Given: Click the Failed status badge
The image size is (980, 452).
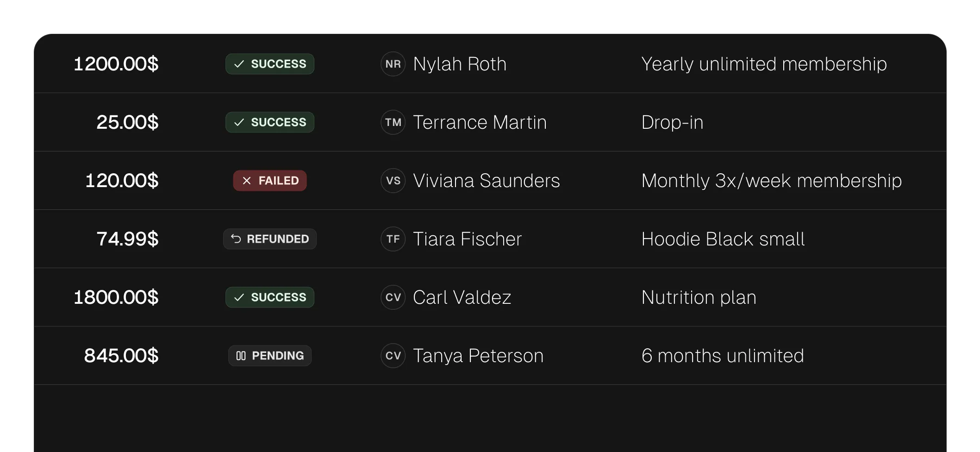Looking at the screenshot, I should pyautogui.click(x=270, y=181).
